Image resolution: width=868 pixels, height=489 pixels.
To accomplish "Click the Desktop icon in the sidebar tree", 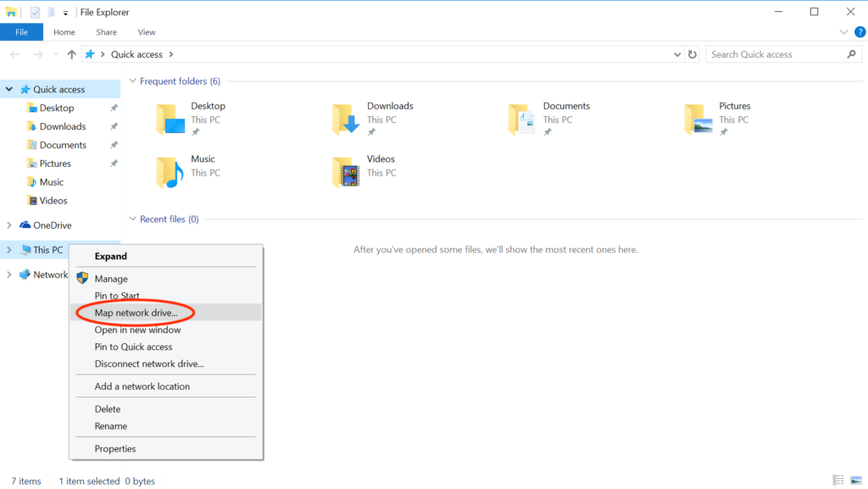I will click(32, 108).
